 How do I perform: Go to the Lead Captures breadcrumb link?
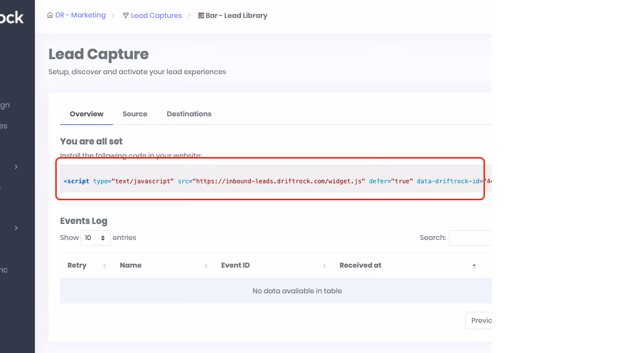(156, 16)
